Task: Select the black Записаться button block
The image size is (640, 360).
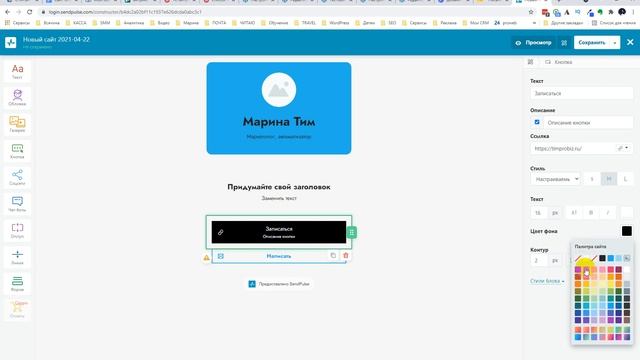Action: pos(279,232)
